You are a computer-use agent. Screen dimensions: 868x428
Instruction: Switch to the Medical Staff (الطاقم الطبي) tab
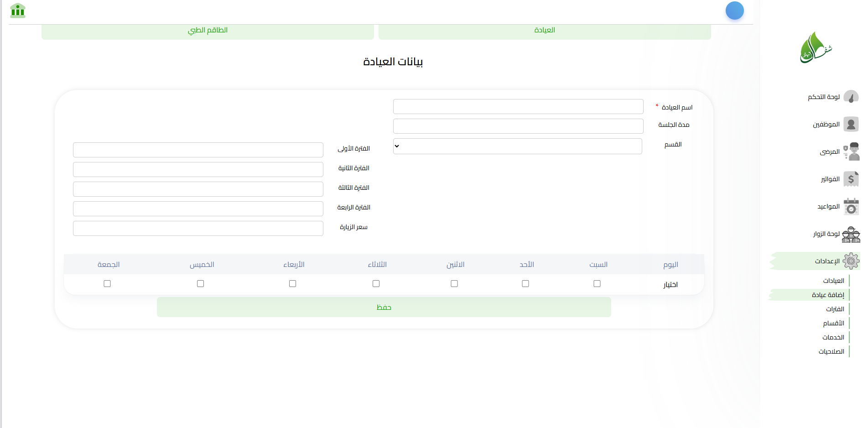[x=208, y=31]
